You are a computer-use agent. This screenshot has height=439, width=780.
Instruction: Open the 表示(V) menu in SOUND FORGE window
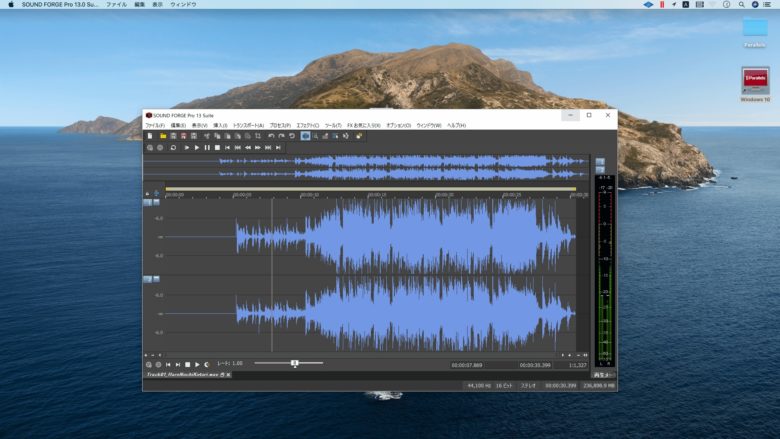(x=199, y=125)
